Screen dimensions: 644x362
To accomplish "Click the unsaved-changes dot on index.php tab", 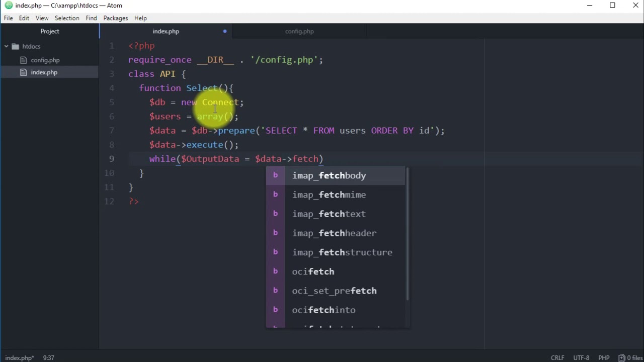I will tap(225, 31).
